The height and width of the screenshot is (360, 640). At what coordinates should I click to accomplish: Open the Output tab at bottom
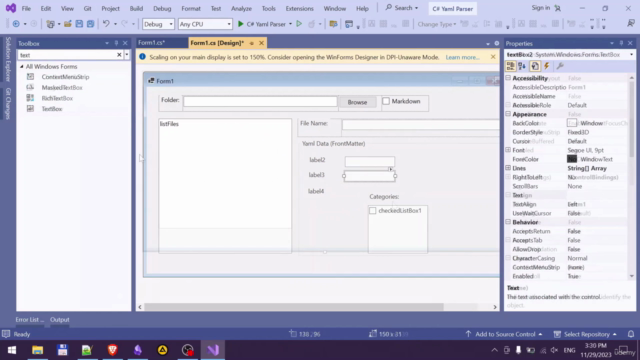coord(60,320)
